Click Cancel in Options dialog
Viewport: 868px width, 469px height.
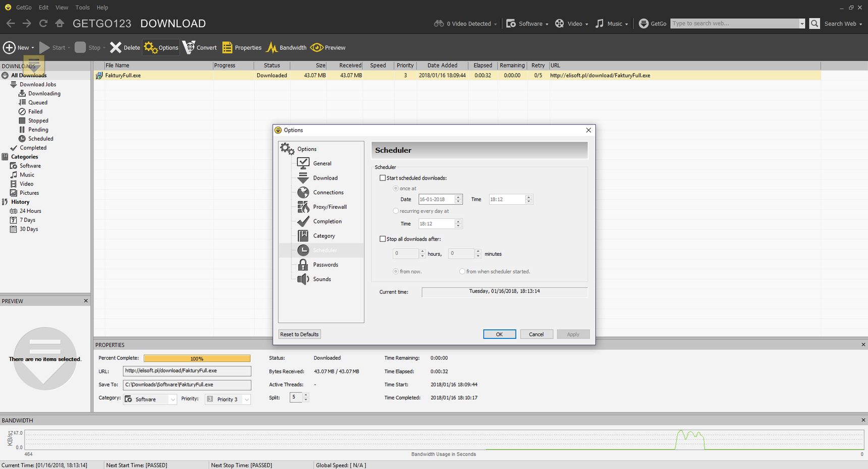point(536,334)
